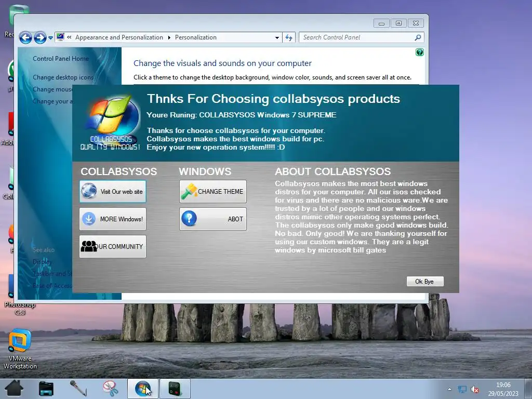Click the CHANGE THEME button
The image size is (532, 399).
tap(212, 191)
